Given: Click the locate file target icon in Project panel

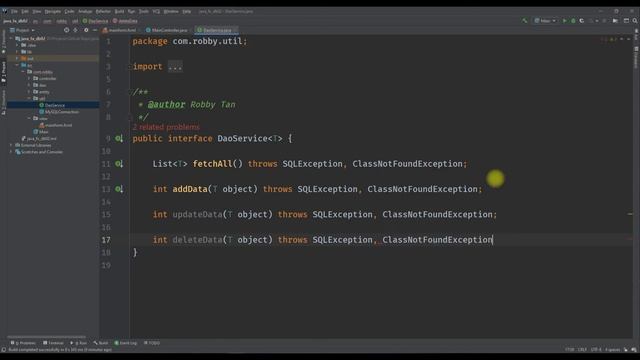Looking at the screenshot, I should point(66,30).
